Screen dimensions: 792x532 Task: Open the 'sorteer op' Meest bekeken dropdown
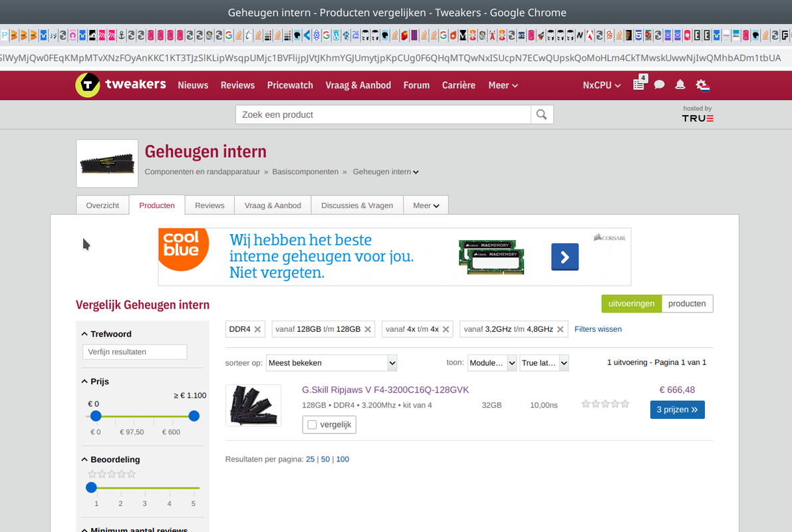331,362
